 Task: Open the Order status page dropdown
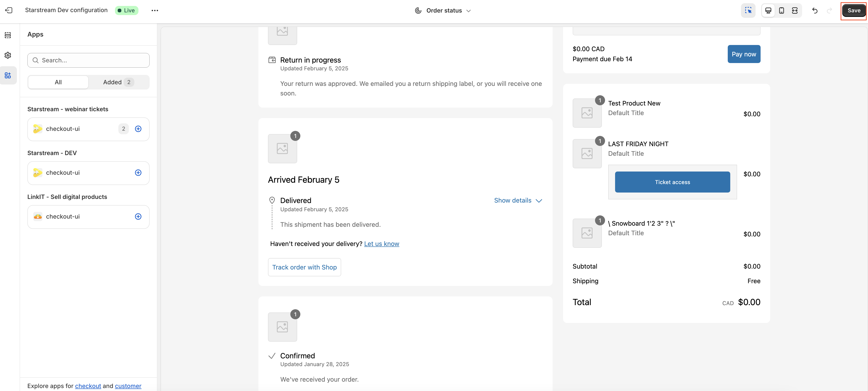[443, 11]
